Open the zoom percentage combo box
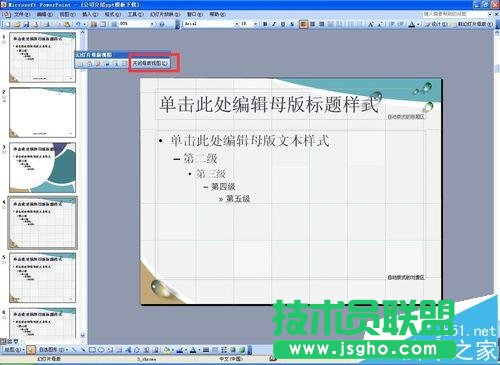 137,24
